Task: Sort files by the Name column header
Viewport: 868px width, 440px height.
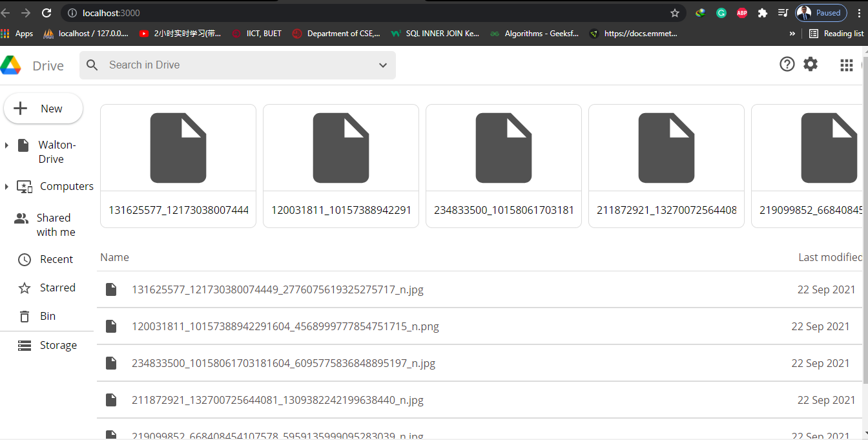Action: tap(114, 257)
